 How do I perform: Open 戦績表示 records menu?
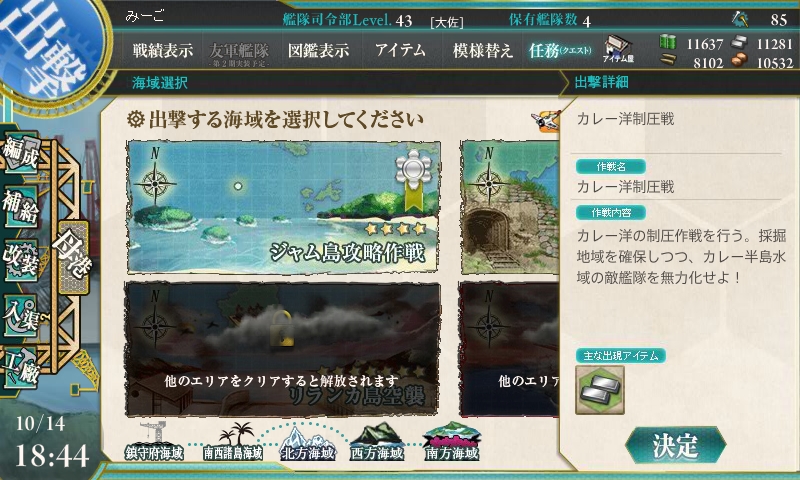pos(163,50)
